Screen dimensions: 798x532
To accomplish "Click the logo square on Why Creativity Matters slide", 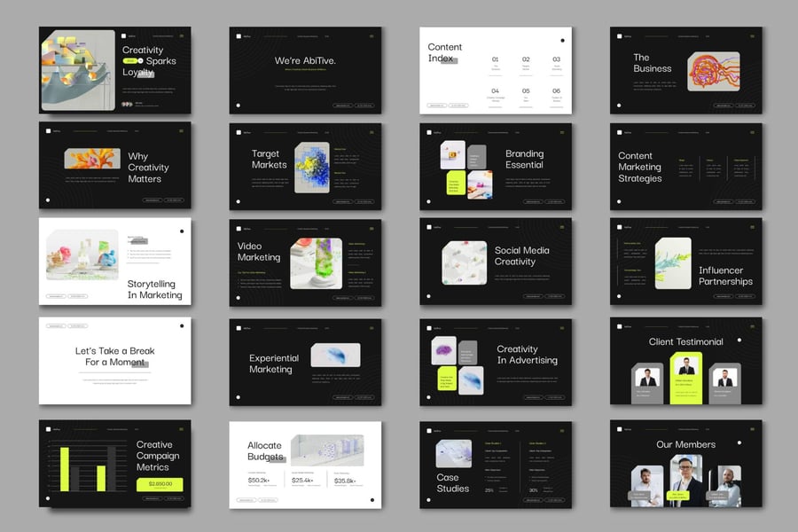I will click(x=48, y=132).
